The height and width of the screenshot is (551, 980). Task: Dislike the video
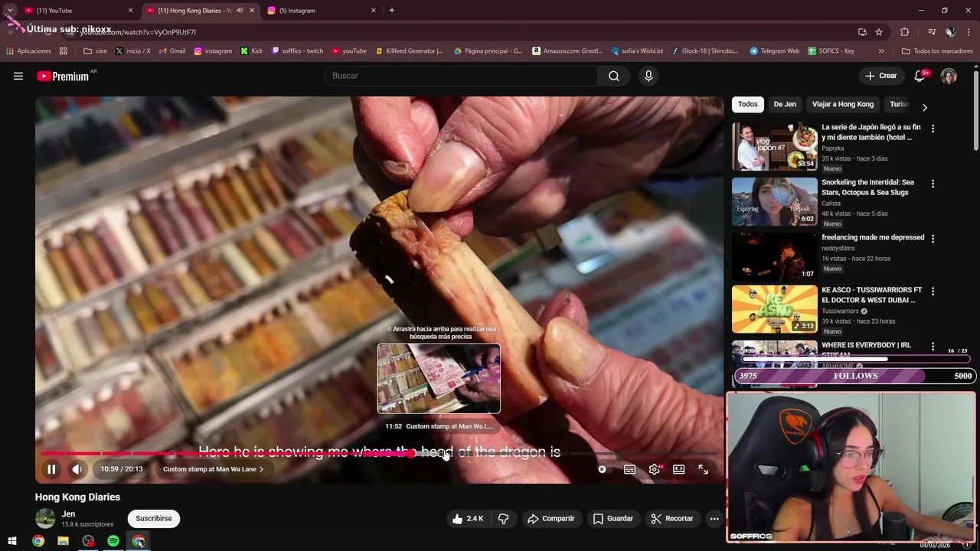(x=504, y=518)
